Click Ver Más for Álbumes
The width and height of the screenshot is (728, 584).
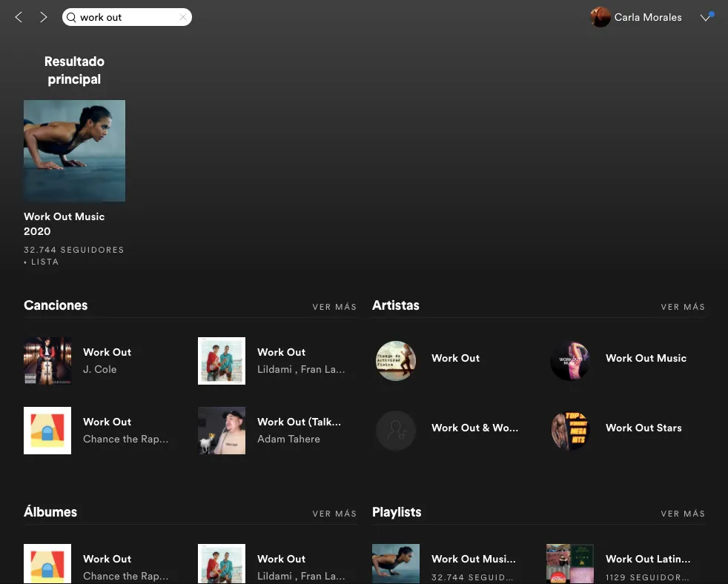[x=334, y=514]
